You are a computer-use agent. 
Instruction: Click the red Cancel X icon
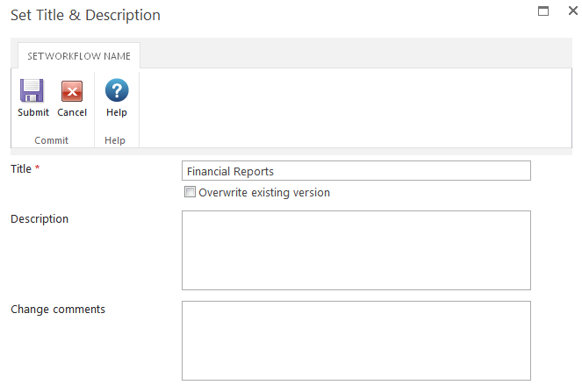point(72,91)
